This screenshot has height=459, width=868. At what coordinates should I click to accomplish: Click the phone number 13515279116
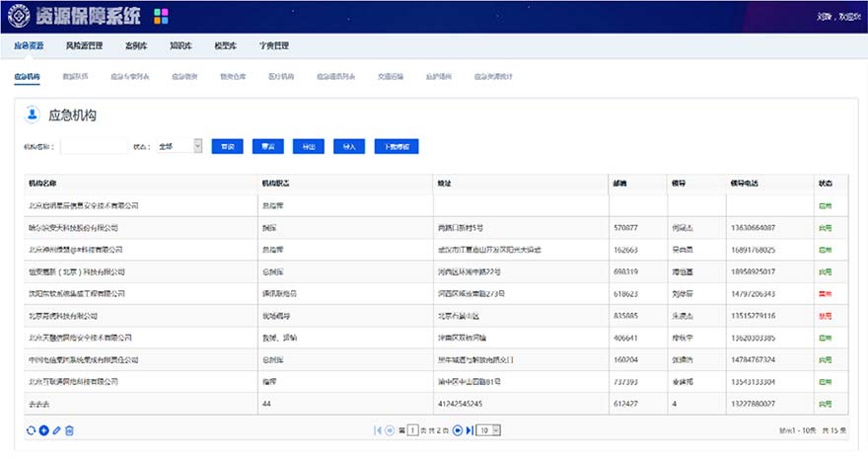click(x=753, y=316)
